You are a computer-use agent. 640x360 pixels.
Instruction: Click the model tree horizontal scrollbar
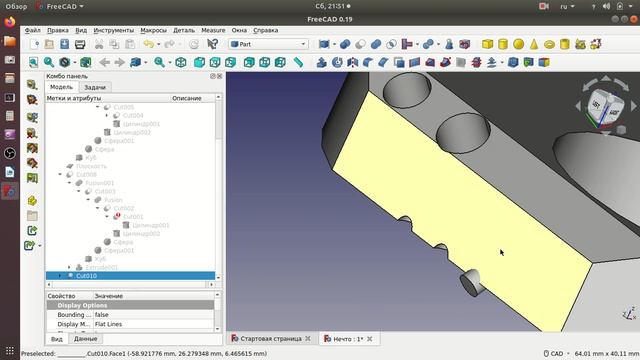(131, 284)
